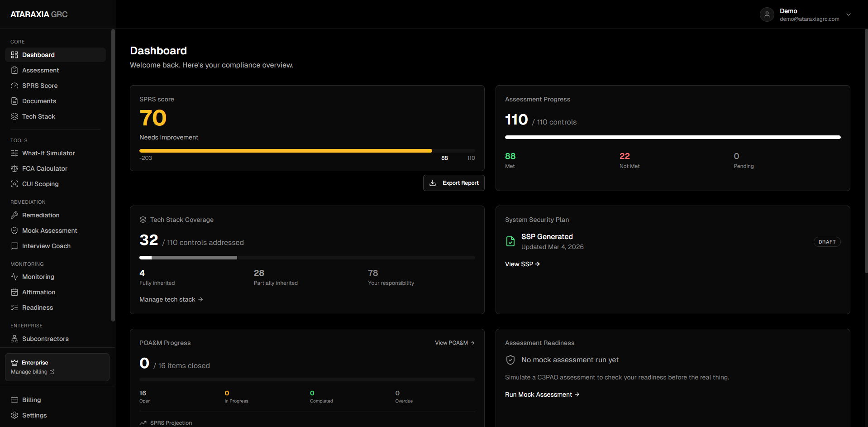Click the external link icon beside Manage billing
The height and width of the screenshot is (427, 868).
pos(52,372)
